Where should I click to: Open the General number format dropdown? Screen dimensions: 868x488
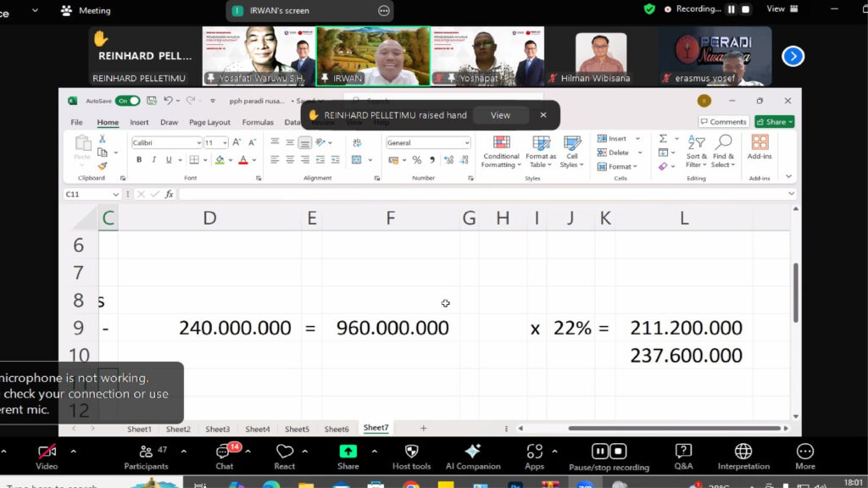tap(467, 142)
